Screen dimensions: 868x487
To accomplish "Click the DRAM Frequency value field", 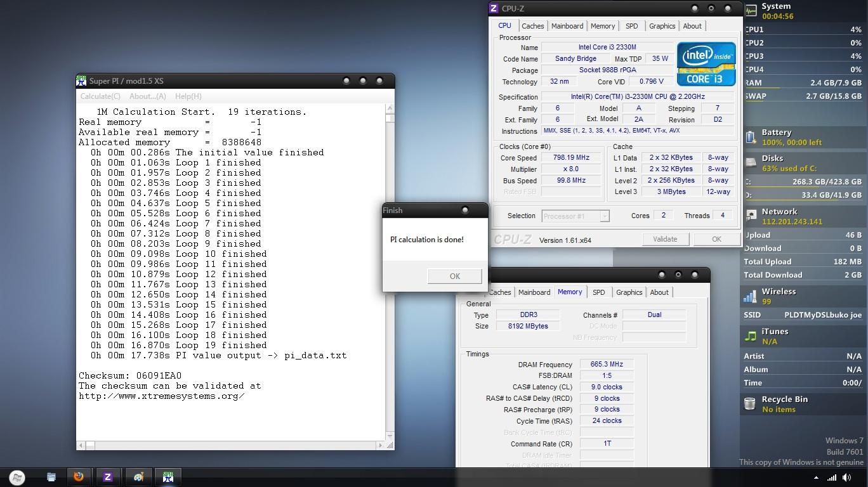I will (x=607, y=365).
